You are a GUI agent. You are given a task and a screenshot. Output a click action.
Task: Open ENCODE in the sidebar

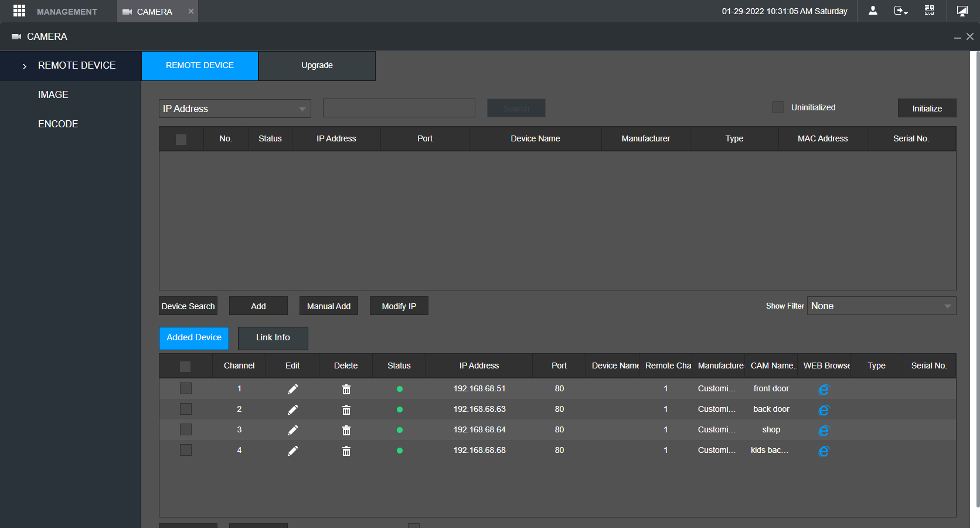pos(58,124)
